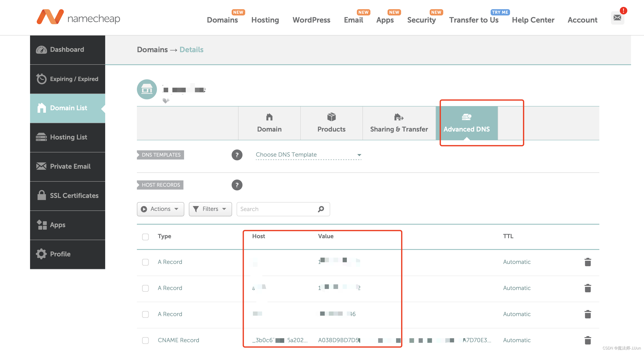Image resolution: width=644 pixels, height=352 pixels.
Task: Open the Account menu
Action: click(x=582, y=20)
